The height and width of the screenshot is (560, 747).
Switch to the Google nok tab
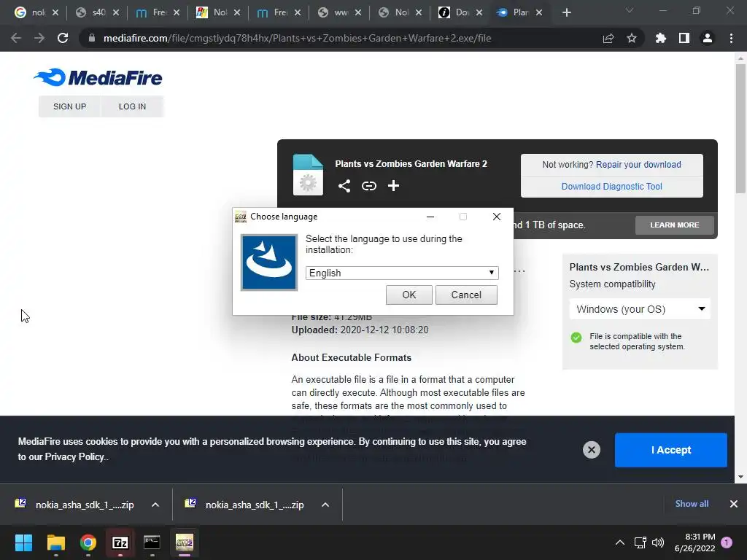tap(36, 12)
